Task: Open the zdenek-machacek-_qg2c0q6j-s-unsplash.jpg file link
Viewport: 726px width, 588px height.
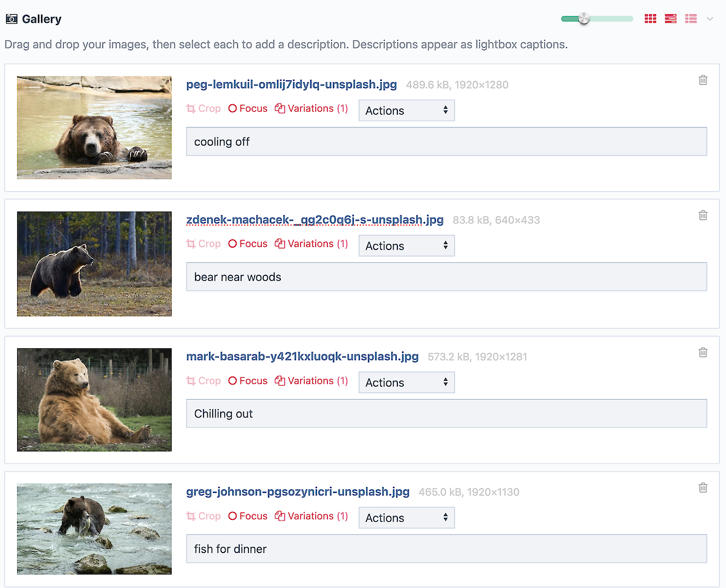Action: click(x=315, y=220)
